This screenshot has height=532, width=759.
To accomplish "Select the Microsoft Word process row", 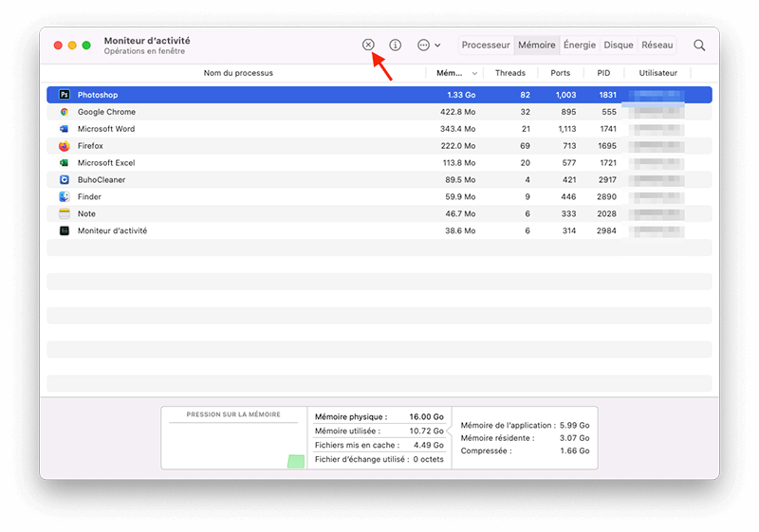I will (379, 129).
